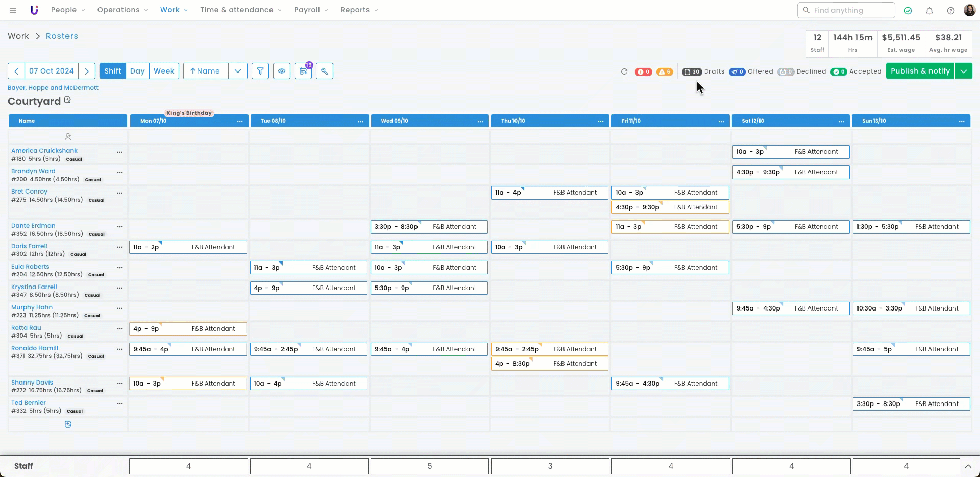Click the calendar icon with badge 19

coord(303,71)
